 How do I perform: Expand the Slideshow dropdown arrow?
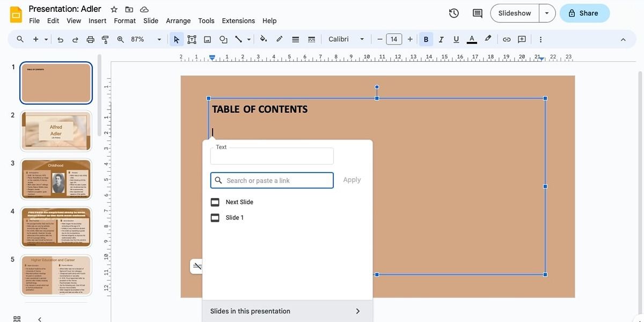[546, 12]
